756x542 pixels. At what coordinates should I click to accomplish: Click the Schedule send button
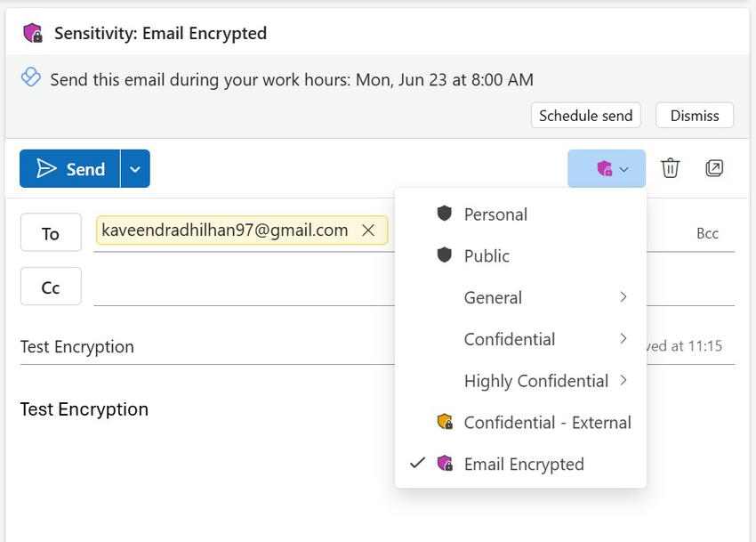pyautogui.click(x=585, y=115)
